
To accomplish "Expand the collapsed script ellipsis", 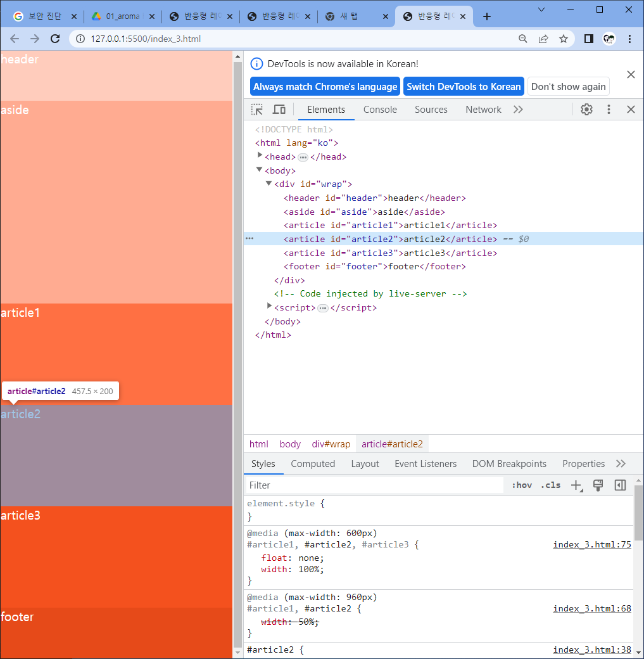I will click(322, 309).
